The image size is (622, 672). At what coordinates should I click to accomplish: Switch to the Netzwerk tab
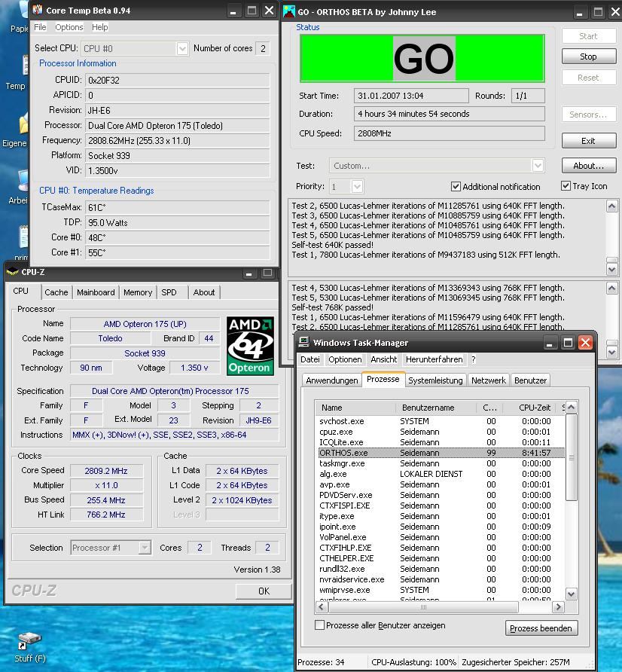pyautogui.click(x=489, y=380)
